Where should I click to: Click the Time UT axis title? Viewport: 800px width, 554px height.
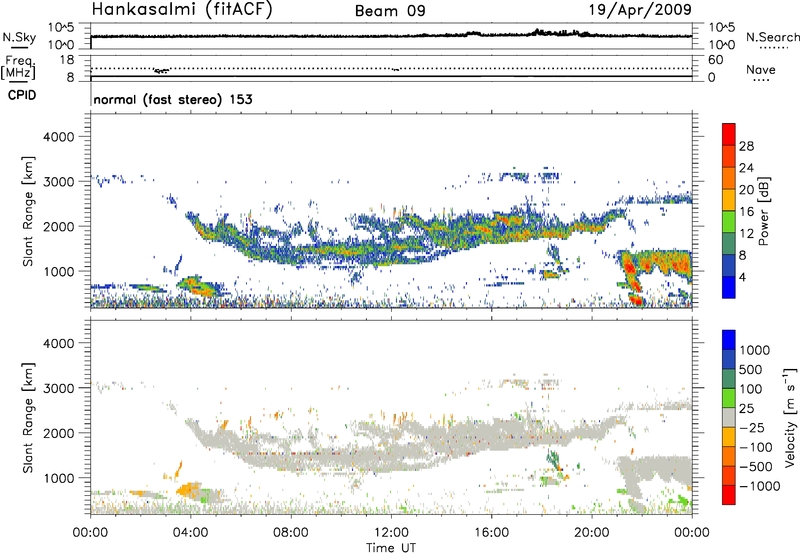point(391,548)
